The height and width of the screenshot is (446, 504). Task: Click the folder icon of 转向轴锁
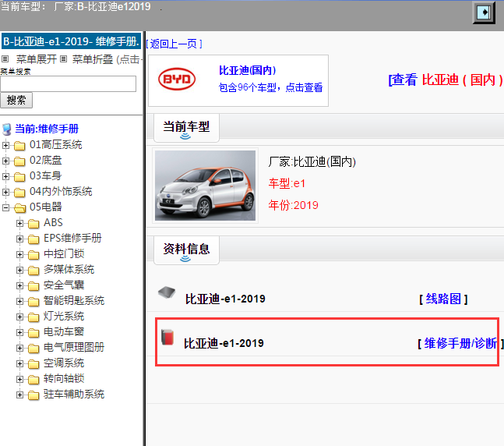pos(33,380)
